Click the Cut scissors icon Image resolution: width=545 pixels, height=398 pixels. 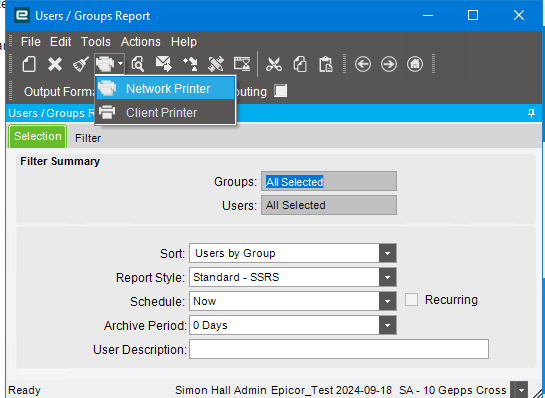pos(274,64)
